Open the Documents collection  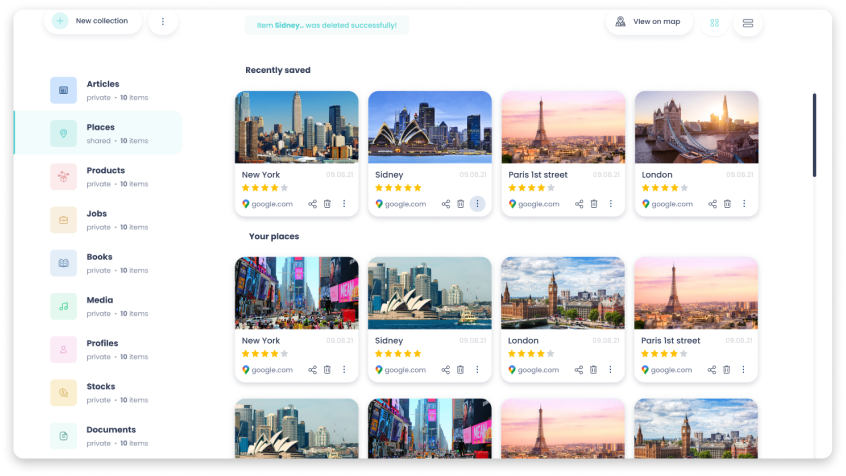tap(99, 436)
